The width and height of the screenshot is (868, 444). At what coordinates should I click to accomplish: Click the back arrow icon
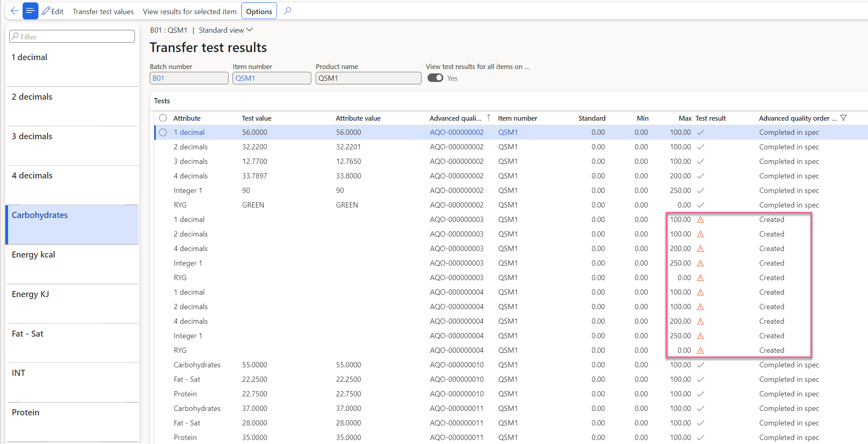(x=15, y=11)
